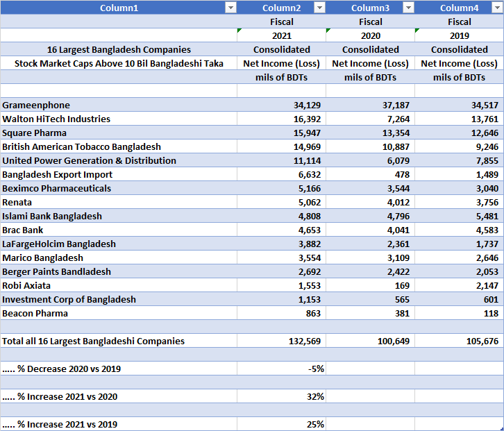Image resolution: width=504 pixels, height=431 pixels.
Task: Select the Brac Bank cell
Action: [119, 230]
